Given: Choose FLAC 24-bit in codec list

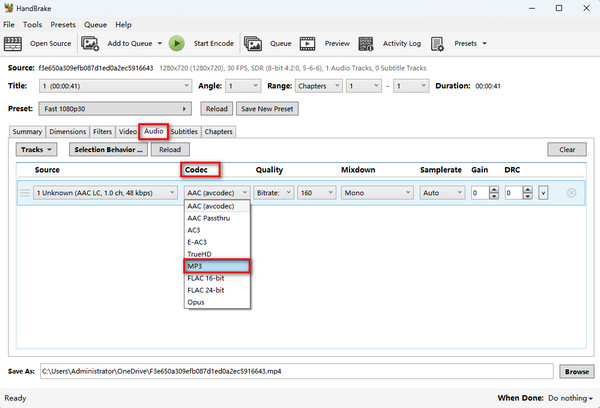Looking at the screenshot, I should coord(217,290).
